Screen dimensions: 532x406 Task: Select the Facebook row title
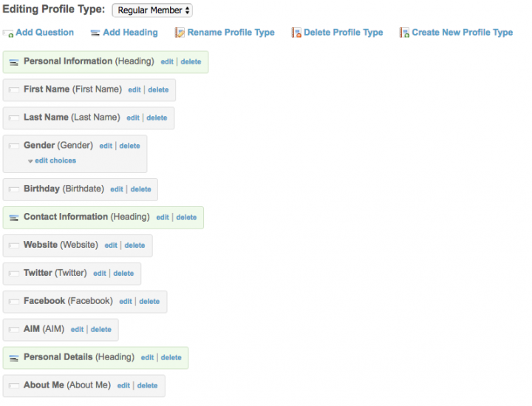coord(44,301)
